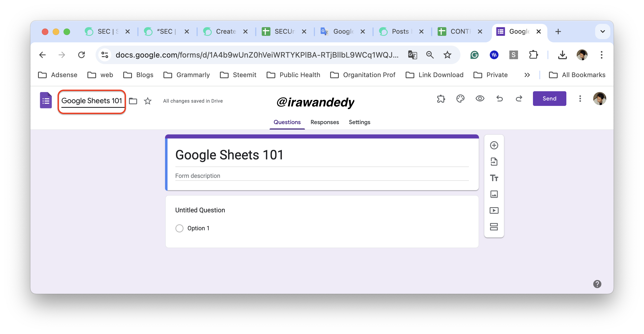
Task: Click the Add section icon
Action: pos(494,227)
